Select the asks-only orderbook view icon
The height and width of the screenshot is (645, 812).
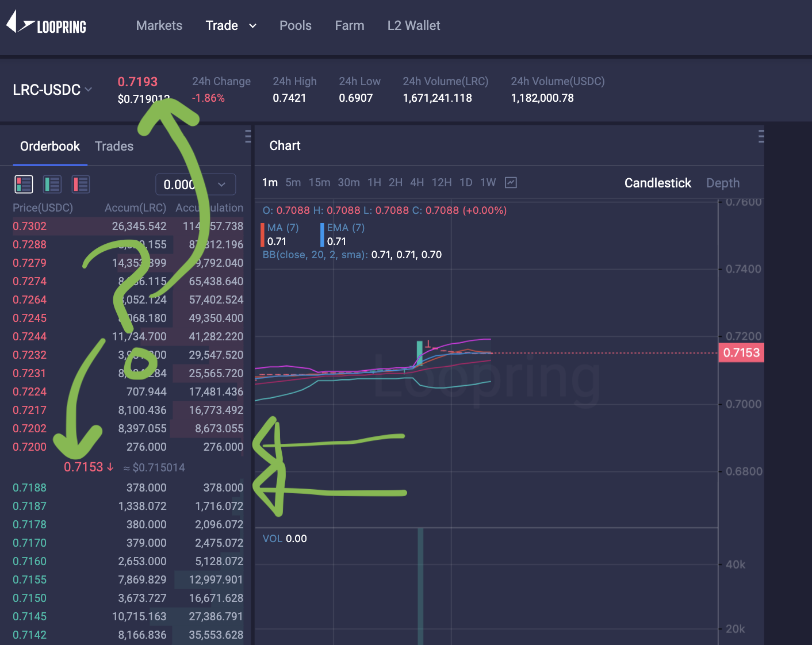point(81,185)
